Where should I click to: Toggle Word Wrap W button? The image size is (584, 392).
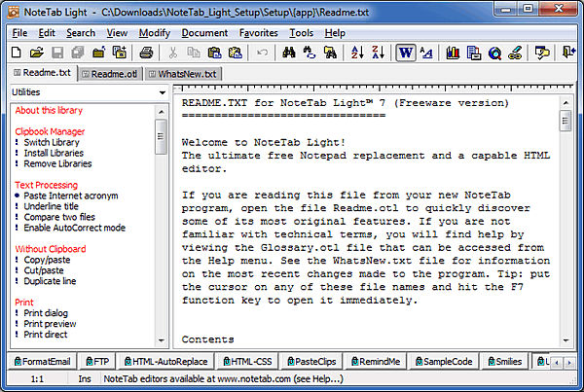pos(406,53)
